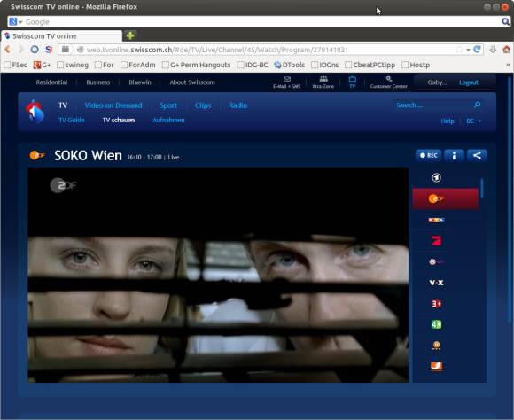514x420 pixels.
Task: Click the Logout link
Action: click(469, 82)
